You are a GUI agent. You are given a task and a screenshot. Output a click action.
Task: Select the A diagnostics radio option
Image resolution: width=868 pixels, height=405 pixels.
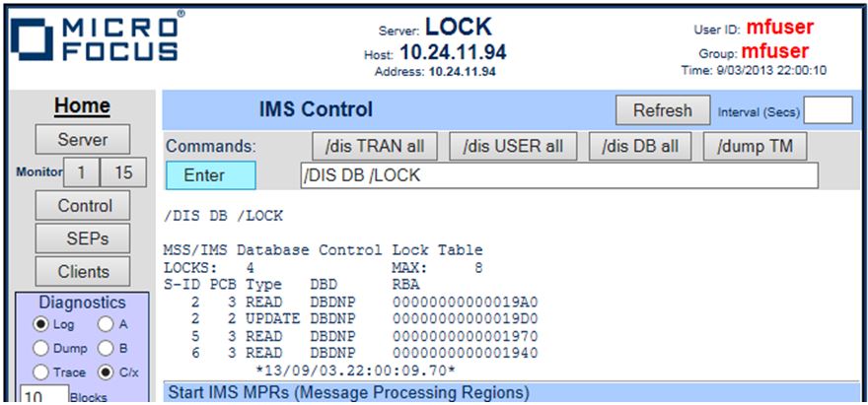(105, 324)
